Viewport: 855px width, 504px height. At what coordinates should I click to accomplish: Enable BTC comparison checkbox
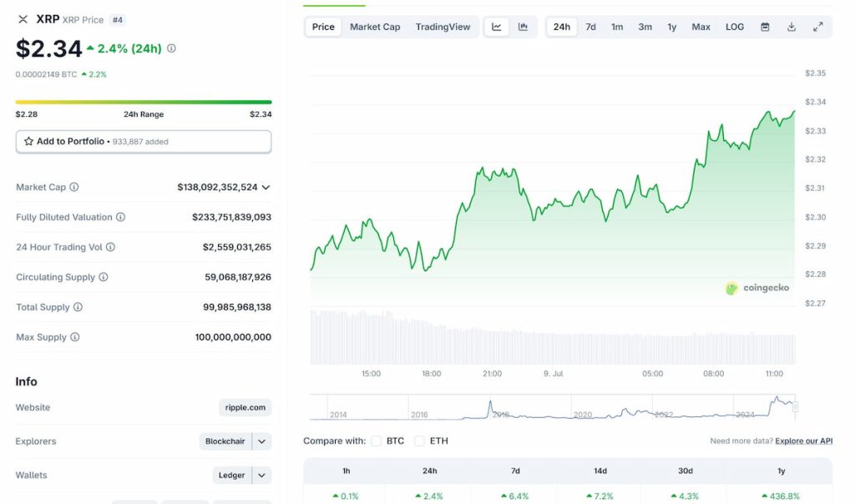pyautogui.click(x=375, y=441)
